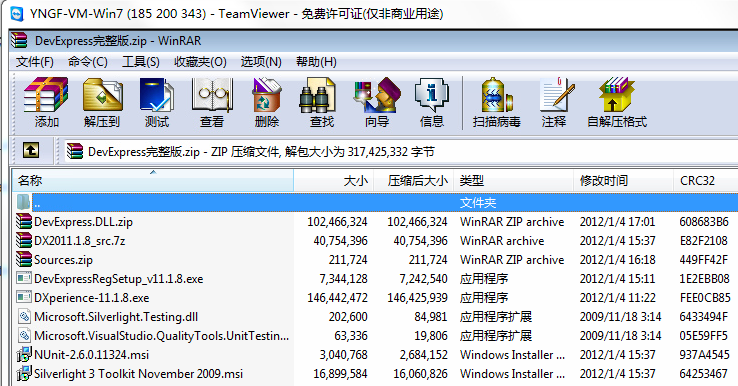Screen dimensions: 738x386
Task: Sort list by 大小 column header
Action: [x=334, y=180]
